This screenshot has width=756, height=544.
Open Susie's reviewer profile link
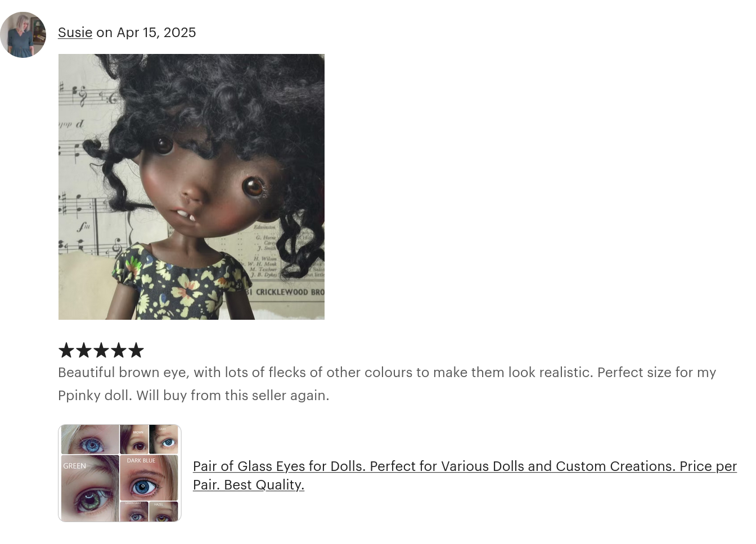[75, 32]
